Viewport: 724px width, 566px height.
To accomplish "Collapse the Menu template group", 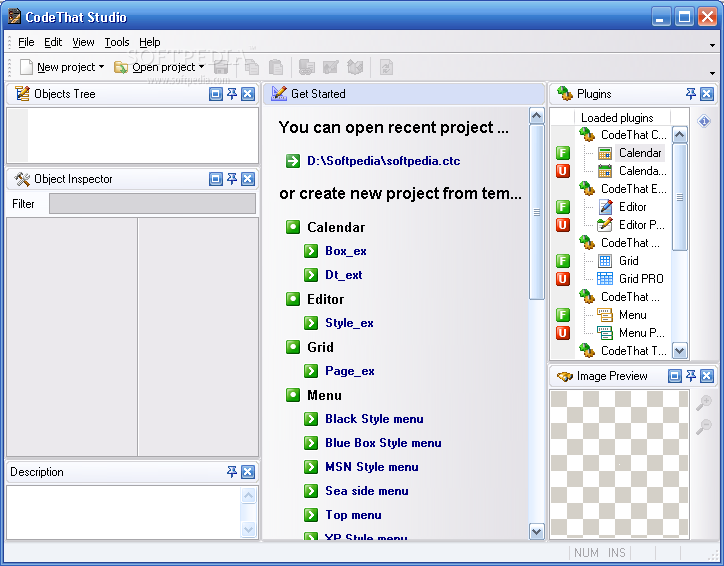I will [293, 395].
